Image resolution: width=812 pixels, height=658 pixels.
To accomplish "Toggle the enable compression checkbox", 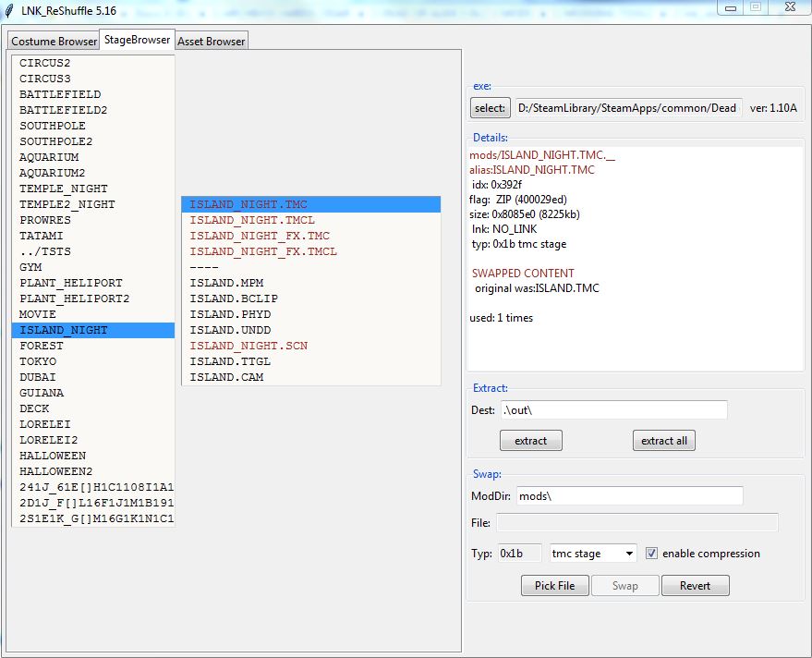I will click(651, 553).
